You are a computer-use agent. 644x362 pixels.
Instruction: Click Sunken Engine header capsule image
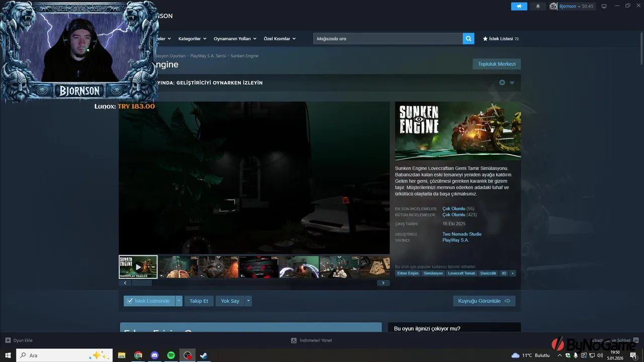[458, 131]
